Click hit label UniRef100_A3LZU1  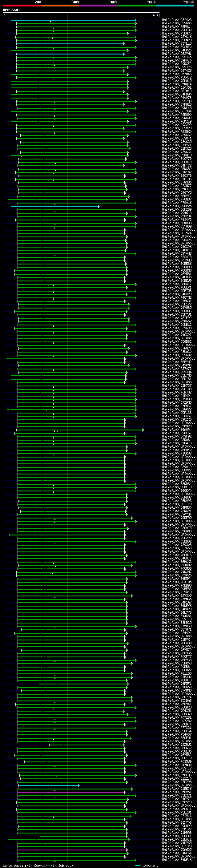click(x=177, y=812)
